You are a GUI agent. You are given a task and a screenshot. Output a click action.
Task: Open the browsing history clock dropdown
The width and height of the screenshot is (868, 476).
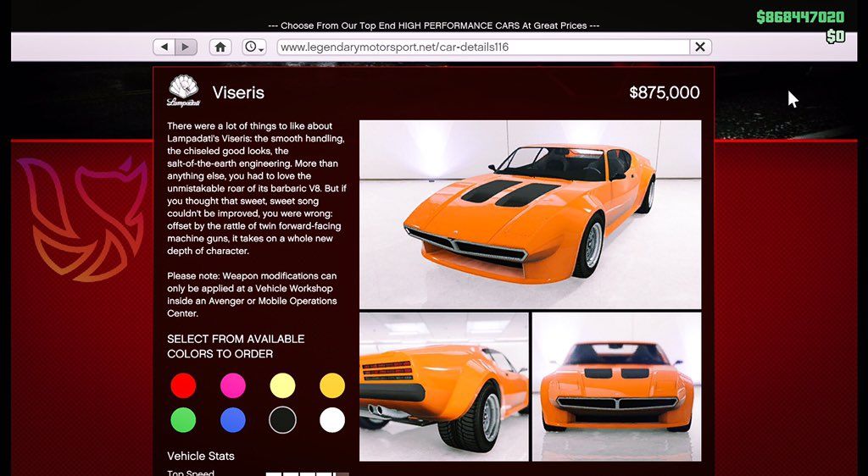254,47
